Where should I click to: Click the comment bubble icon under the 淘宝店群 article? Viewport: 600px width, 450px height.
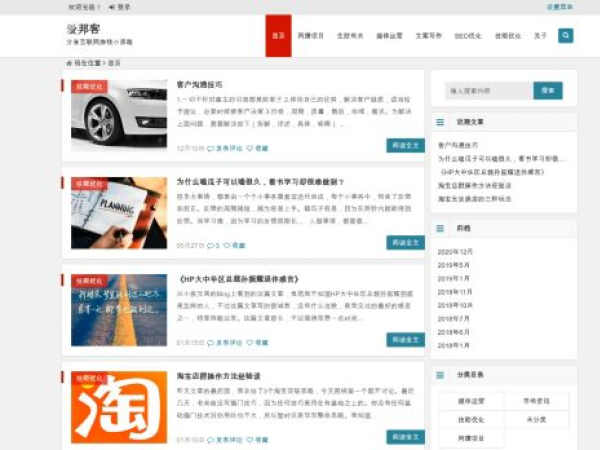pyautogui.click(x=210, y=440)
